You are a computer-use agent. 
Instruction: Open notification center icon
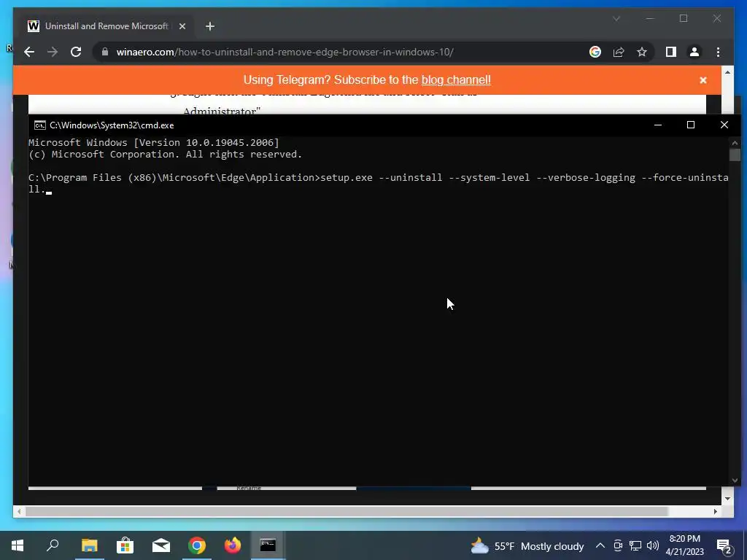coord(724,546)
